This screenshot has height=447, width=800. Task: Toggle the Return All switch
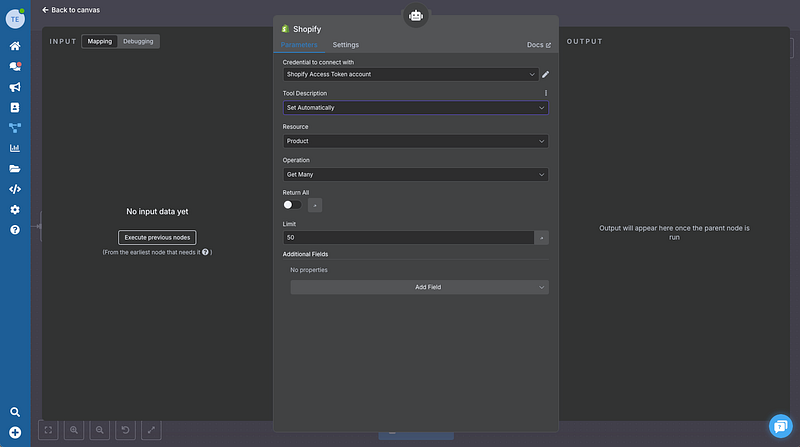click(292, 205)
